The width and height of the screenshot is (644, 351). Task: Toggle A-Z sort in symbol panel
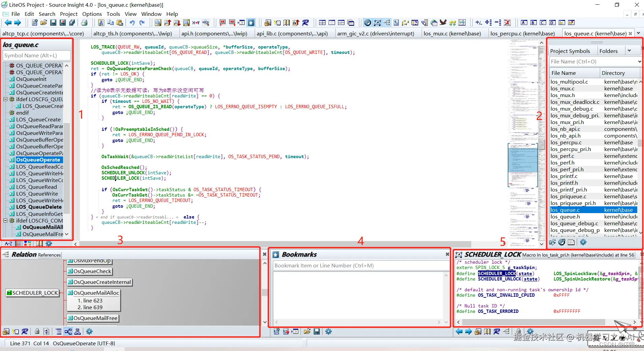(9, 243)
